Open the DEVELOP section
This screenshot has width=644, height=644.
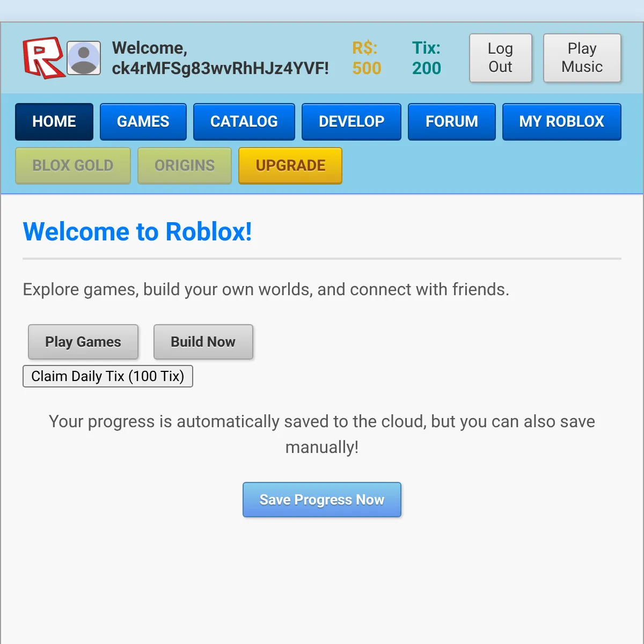pyautogui.click(x=352, y=122)
